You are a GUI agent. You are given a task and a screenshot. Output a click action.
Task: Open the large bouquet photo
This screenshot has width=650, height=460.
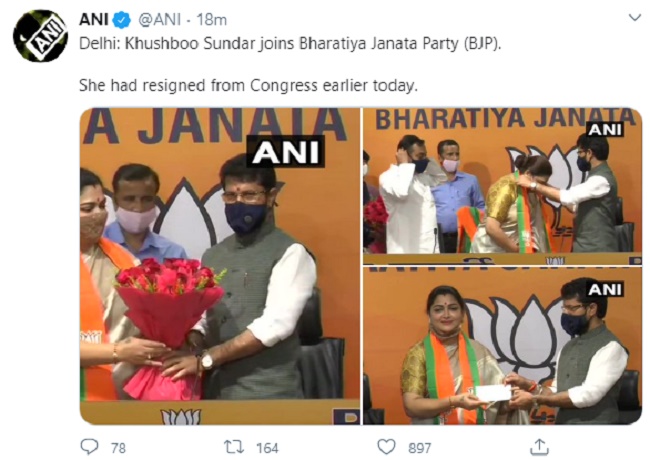(220, 266)
